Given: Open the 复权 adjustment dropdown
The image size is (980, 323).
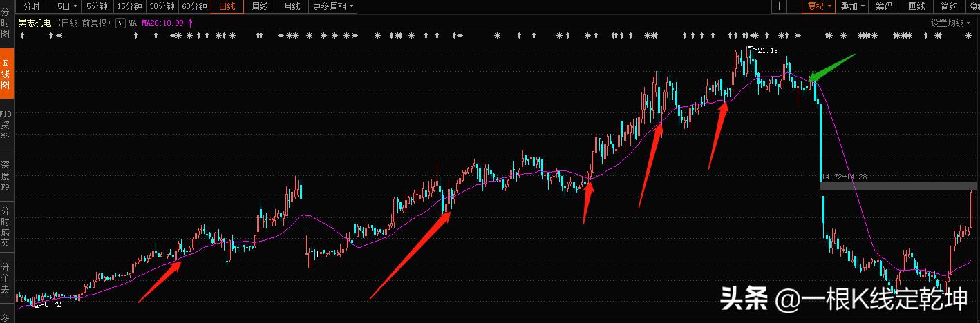Looking at the screenshot, I should tap(819, 6).
